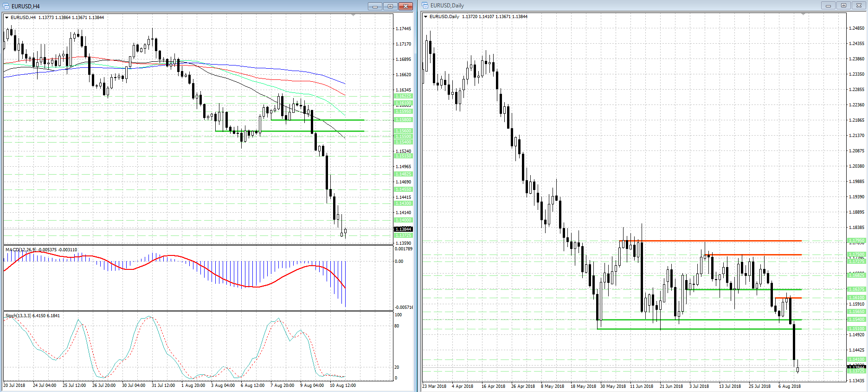Screen dimensions: 868x392
Task: Click the 1.13844 current price tag on H4
Action: coord(403,229)
